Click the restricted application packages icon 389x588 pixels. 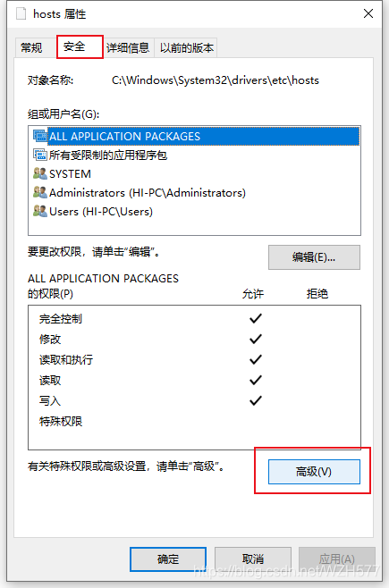click(x=39, y=155)
